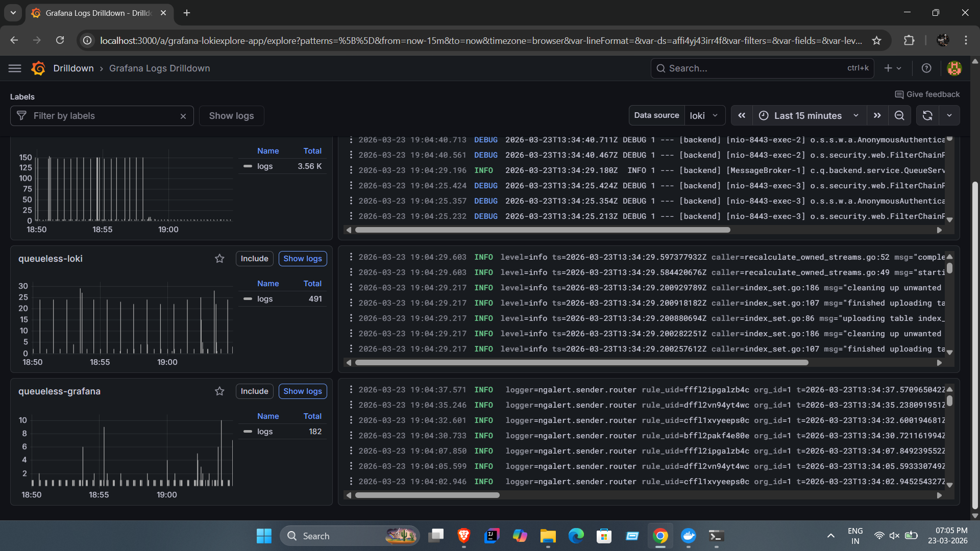
Task: Open the Grafana hamburger navigation menu
Action: (x=15, y=68)
